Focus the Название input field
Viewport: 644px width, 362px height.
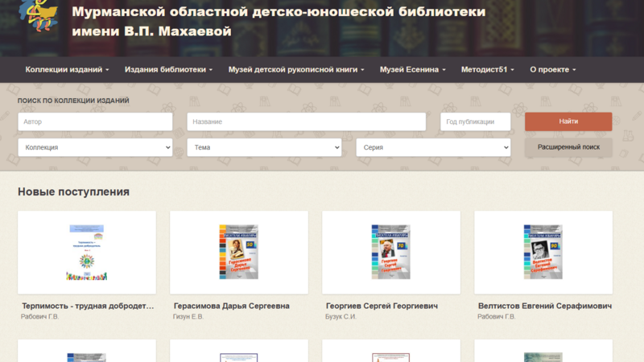click(x=306, y=121)
